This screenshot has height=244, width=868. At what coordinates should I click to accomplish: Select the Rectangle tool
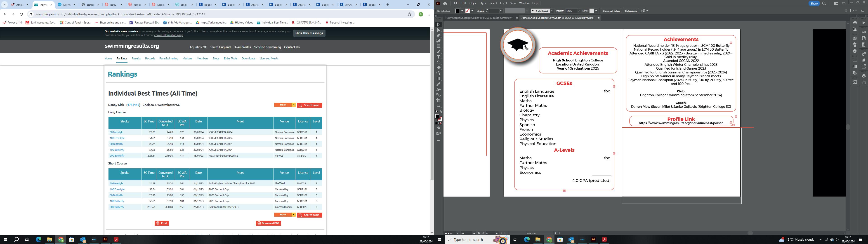click(x=438, y=46)
